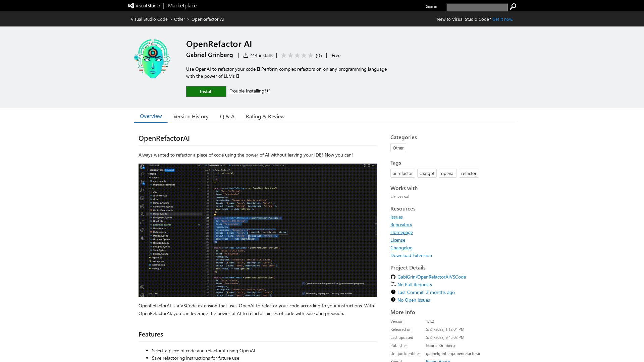Click the download icon next to 244 installs
The width and height of the screenshot is (644, 362).
tap(245, 55)
